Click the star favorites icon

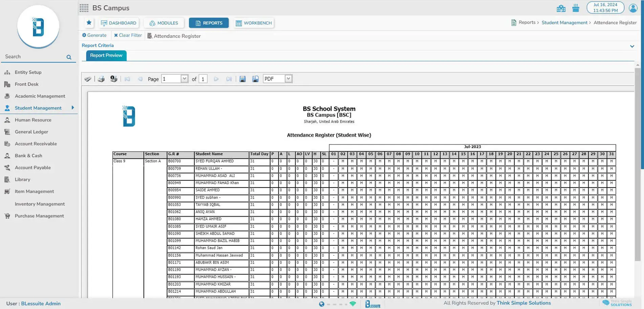[x=89, y=23]
